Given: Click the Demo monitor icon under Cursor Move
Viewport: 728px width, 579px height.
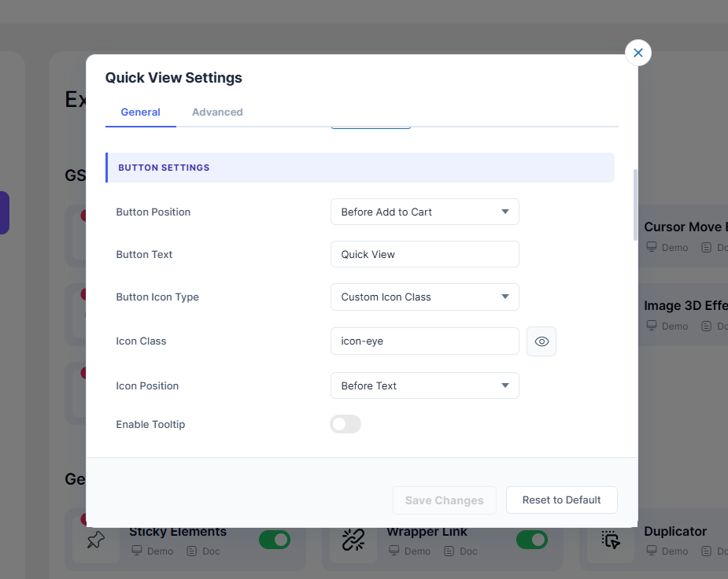Looking at the screenshot, I should tap(651, 247).
